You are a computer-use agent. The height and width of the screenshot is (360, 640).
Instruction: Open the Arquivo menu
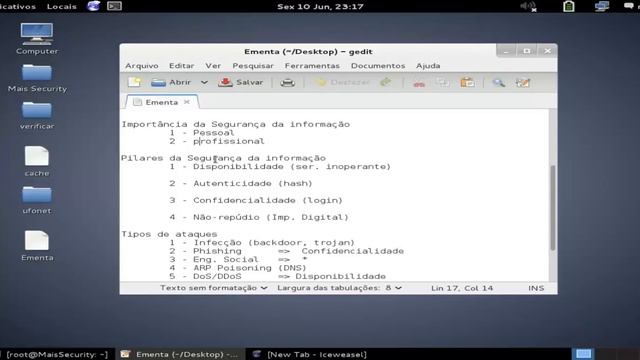pos(142,66)
